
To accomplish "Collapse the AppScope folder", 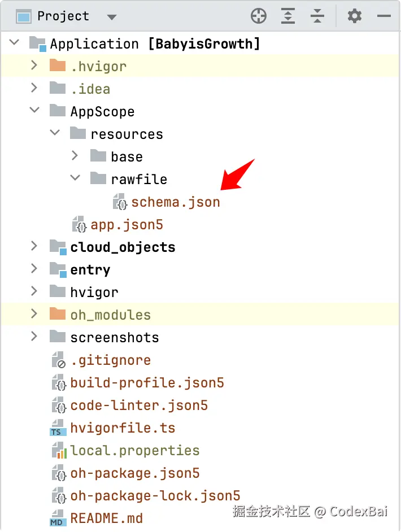I will (34, 111).
